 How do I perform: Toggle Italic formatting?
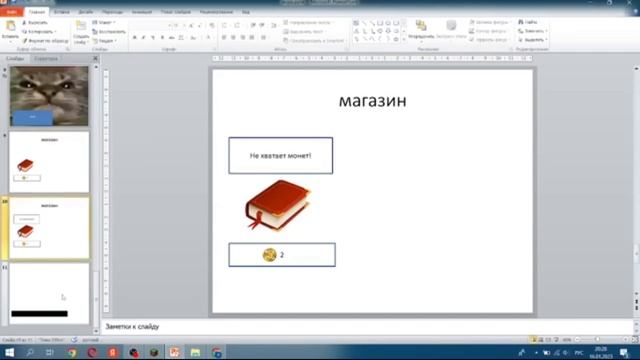[x=144, y=38]
